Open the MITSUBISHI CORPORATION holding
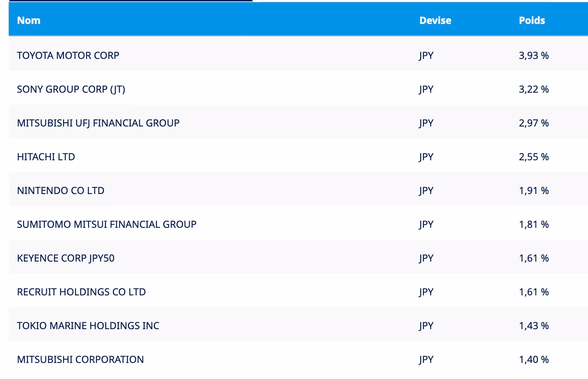This screenshot has height=379, width=588. tap(80, 359)
